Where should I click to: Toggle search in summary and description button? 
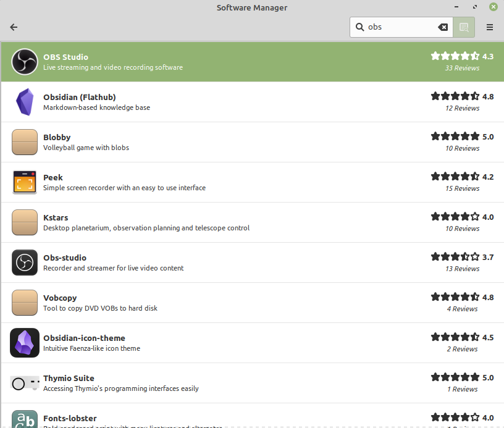464,27
